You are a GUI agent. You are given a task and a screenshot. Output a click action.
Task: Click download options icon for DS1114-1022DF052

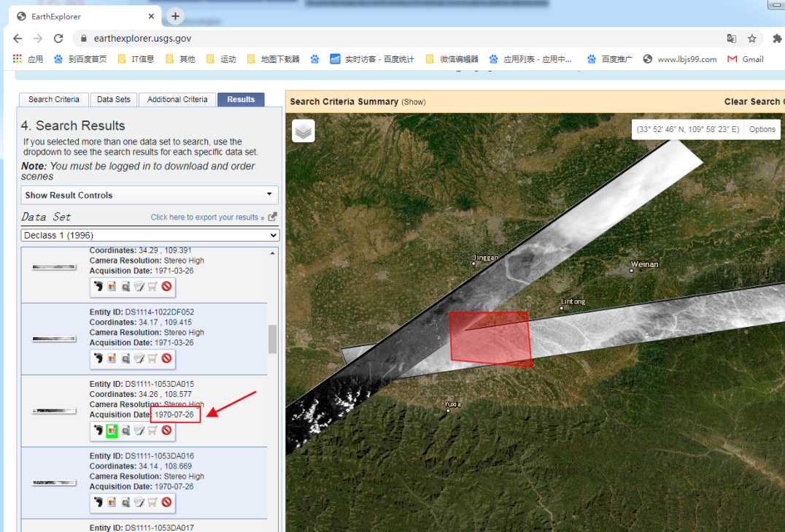click(139, 358)
